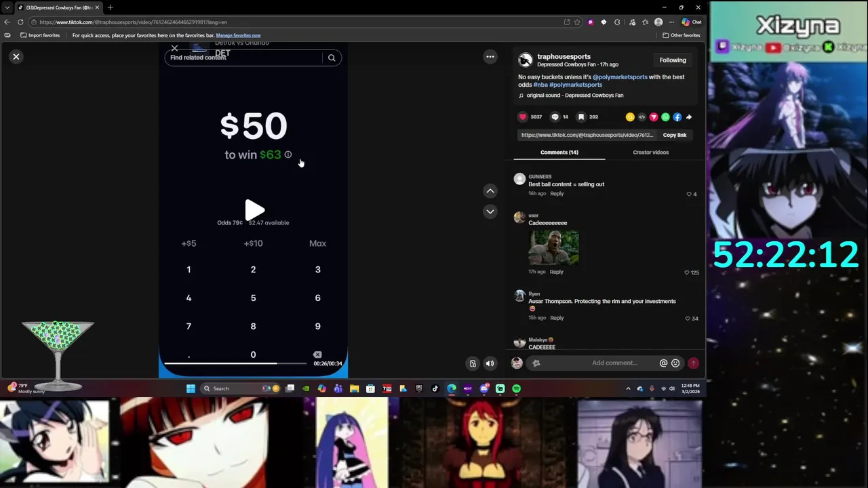
Task: Open the emoji picker in the comment box
Action: tap(675, 363)
